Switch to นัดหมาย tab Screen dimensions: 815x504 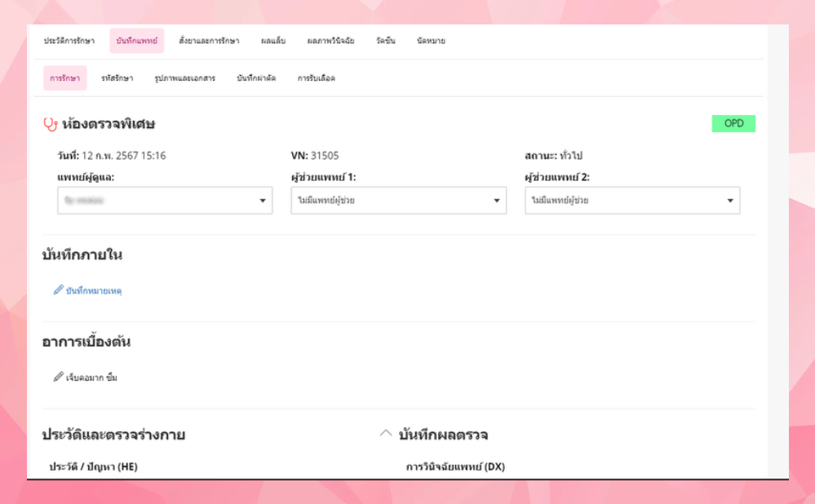coord(431,41)
